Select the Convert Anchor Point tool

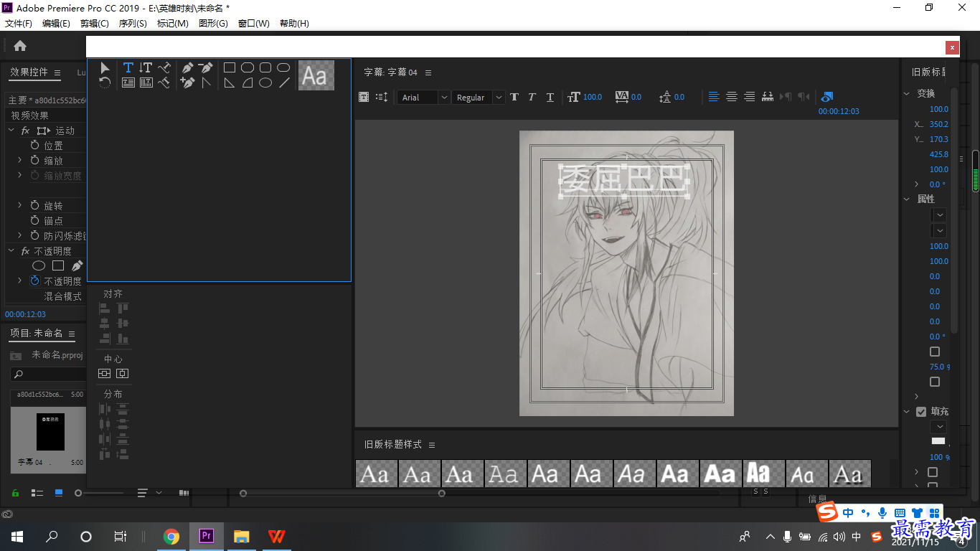pos(206,83)
